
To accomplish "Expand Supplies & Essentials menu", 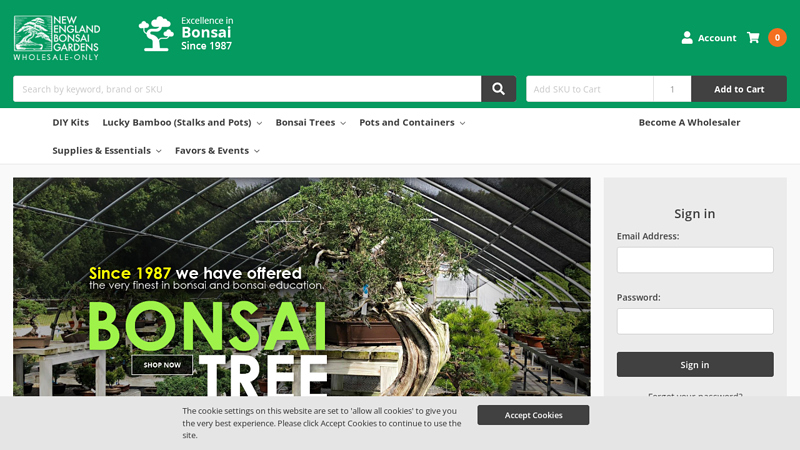I will pyautogui.click(x=107, y=151).
